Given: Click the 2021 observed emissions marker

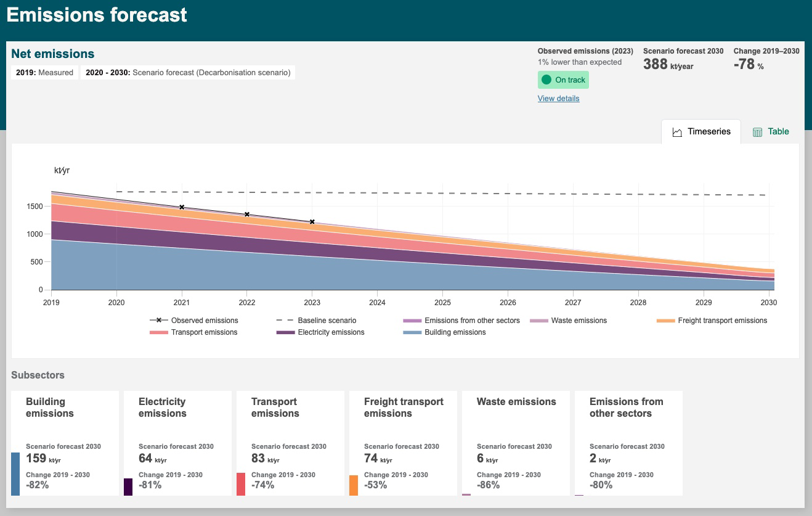Looking at the screenshot, I should click(x=182, y=207).
